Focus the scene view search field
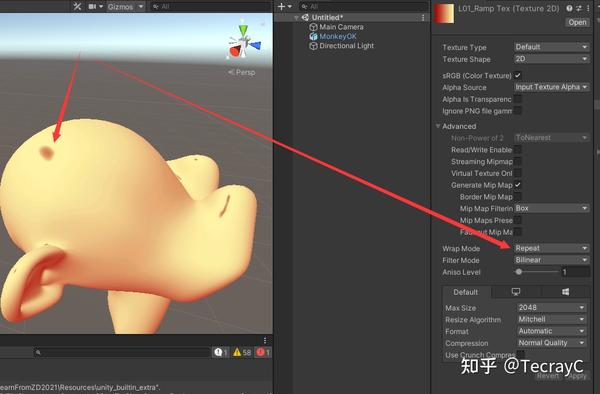This screenshot has height=394, width=600. (x=210, y=7)
